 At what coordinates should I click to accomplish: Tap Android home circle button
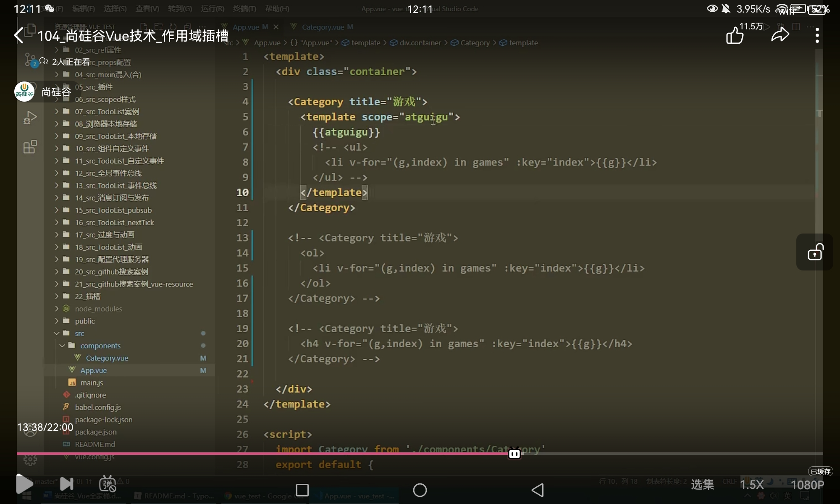420,490
